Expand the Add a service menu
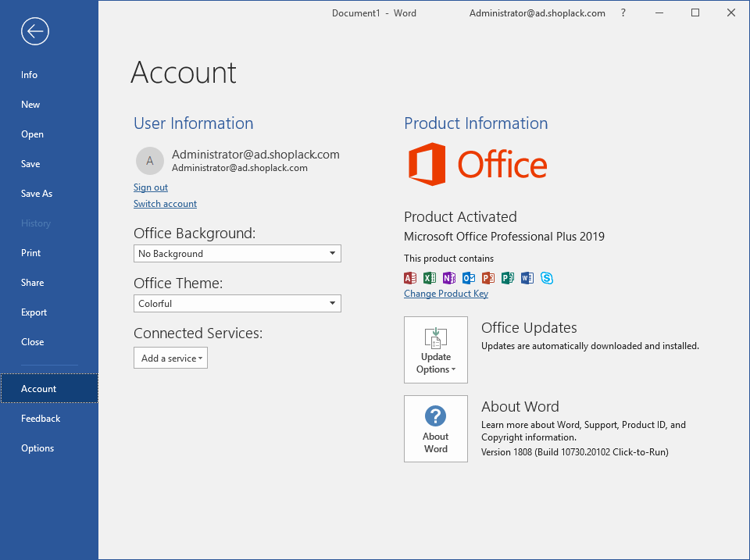The height and width of the screenshot is (560, 750). pyautogui.click(x=171, y=358)
